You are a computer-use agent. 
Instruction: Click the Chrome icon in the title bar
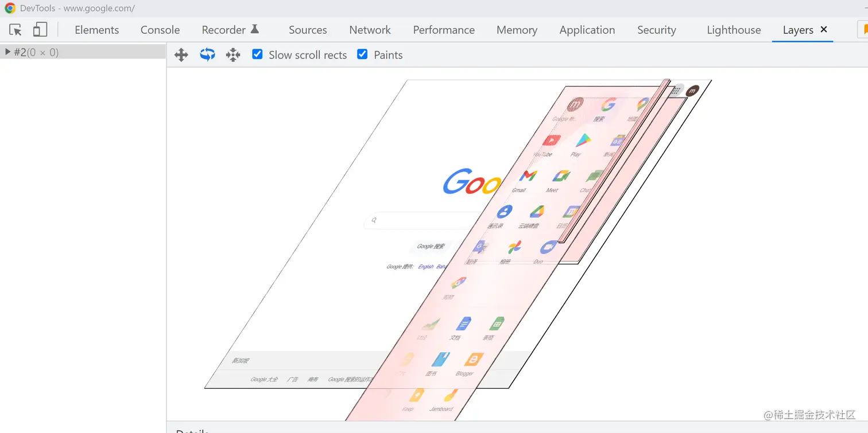coord(10,8)
